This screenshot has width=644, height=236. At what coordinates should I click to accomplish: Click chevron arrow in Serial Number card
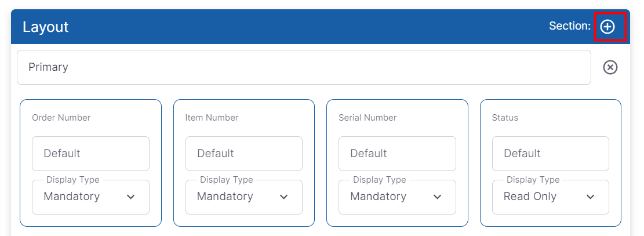point(437,197)
